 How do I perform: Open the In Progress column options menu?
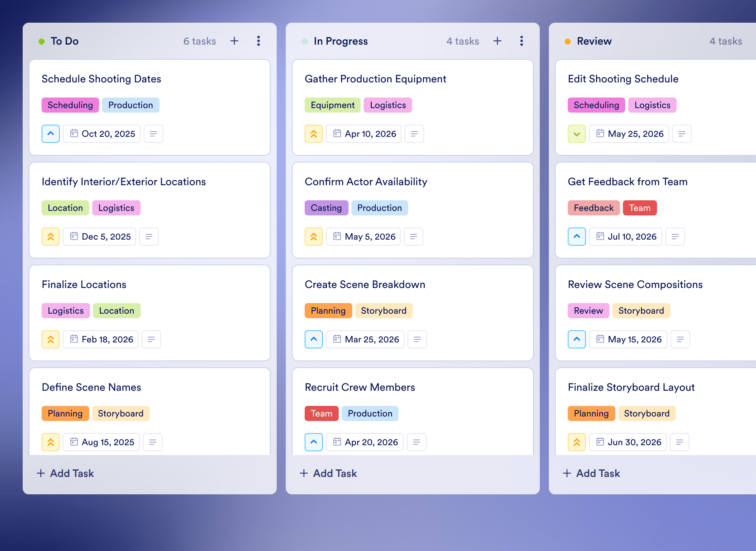click(x=522, y=41)
